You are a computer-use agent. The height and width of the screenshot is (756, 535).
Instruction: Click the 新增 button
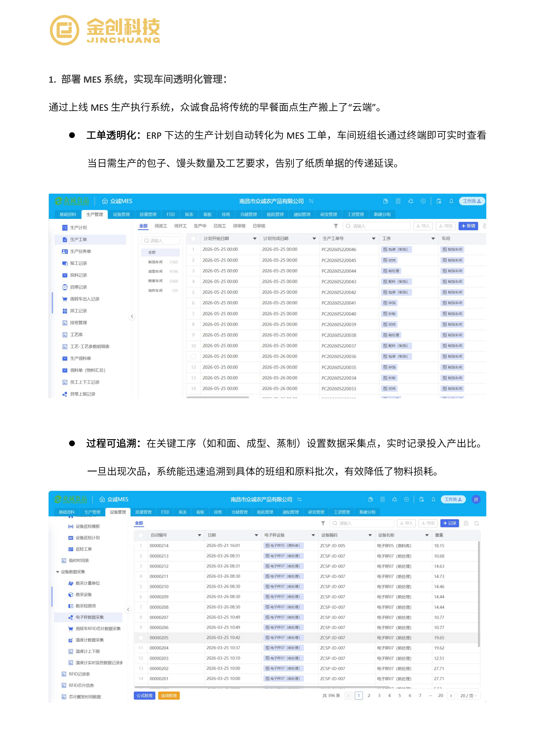point(468,226)
